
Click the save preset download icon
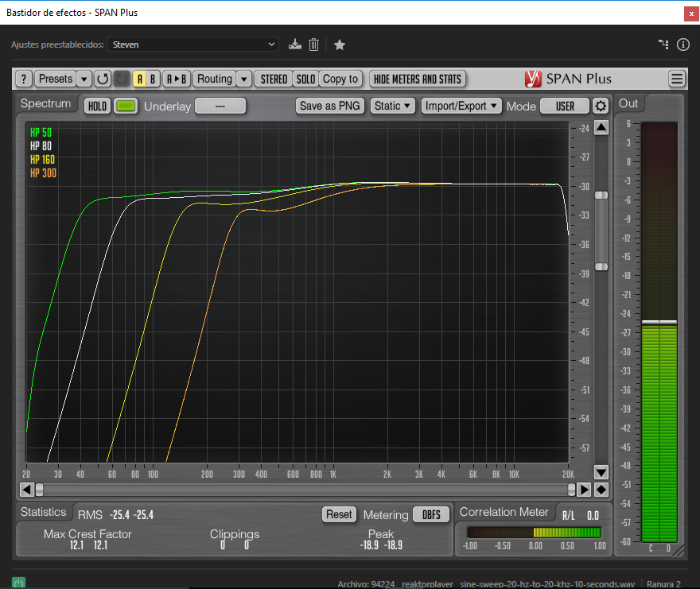[295, 45]
